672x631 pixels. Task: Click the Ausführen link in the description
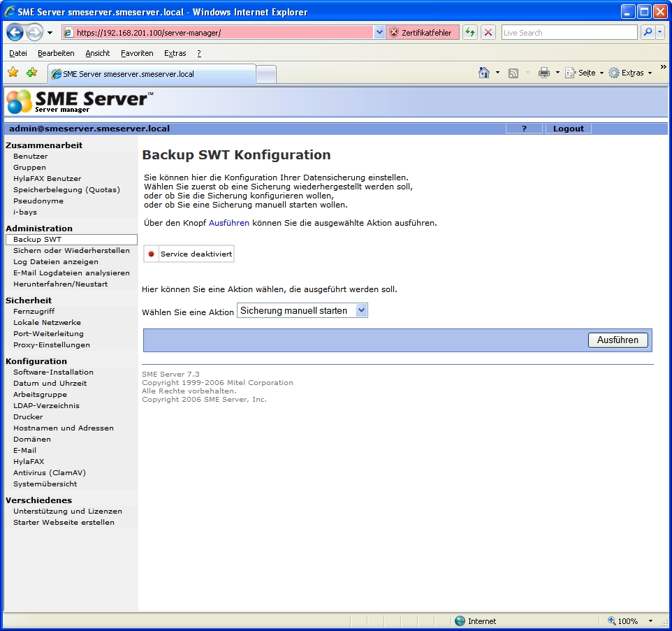point(229,223)
